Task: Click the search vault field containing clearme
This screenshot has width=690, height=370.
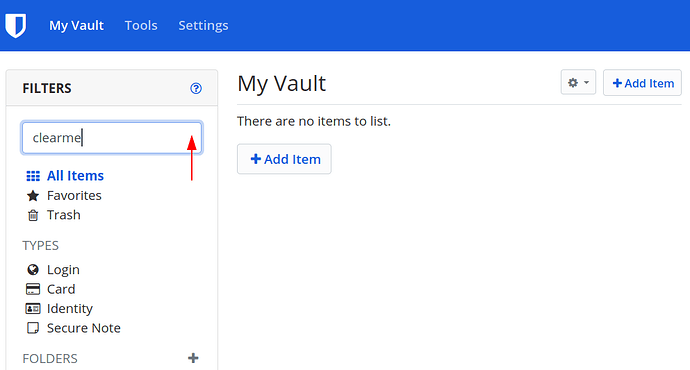Action: pyautogui.click(x=112, y=138)
